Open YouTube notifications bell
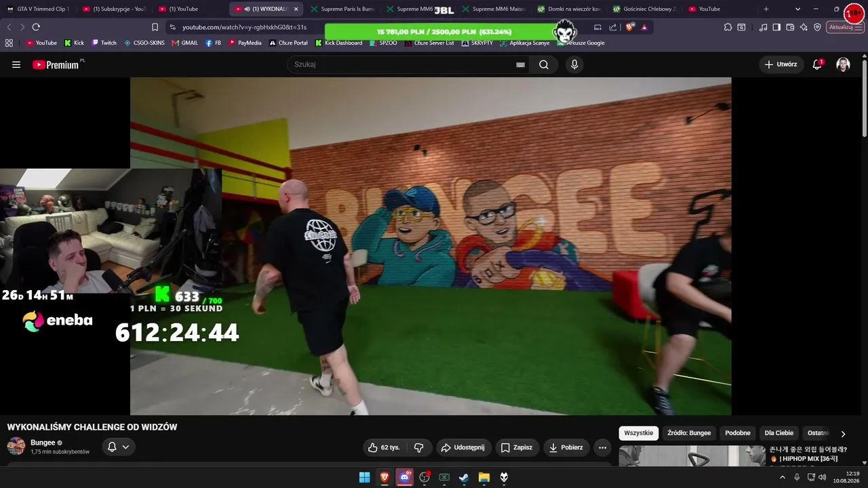The width and height of the screenshot is (868, 488). [817, 64]
